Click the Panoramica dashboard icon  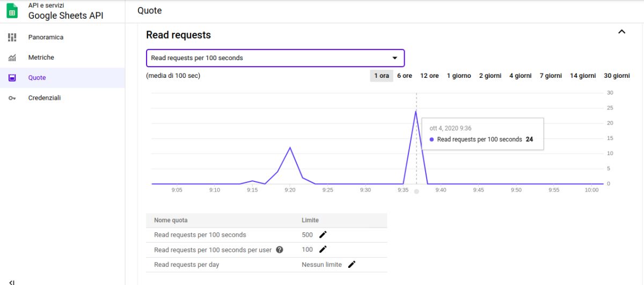pos(12,37)
